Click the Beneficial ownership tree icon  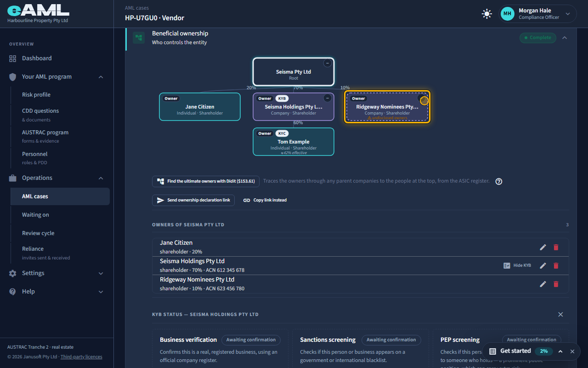pyautogui.click(x=139, y=38)
